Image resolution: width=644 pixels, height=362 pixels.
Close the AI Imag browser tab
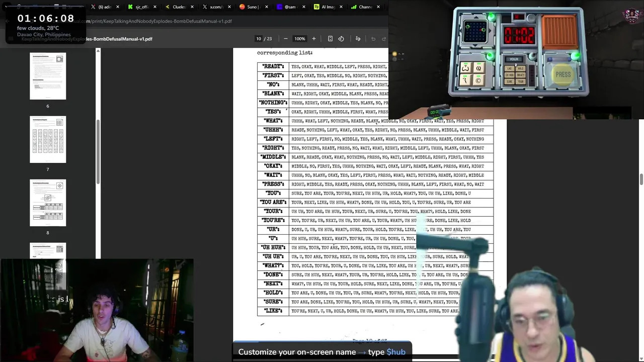341,7
